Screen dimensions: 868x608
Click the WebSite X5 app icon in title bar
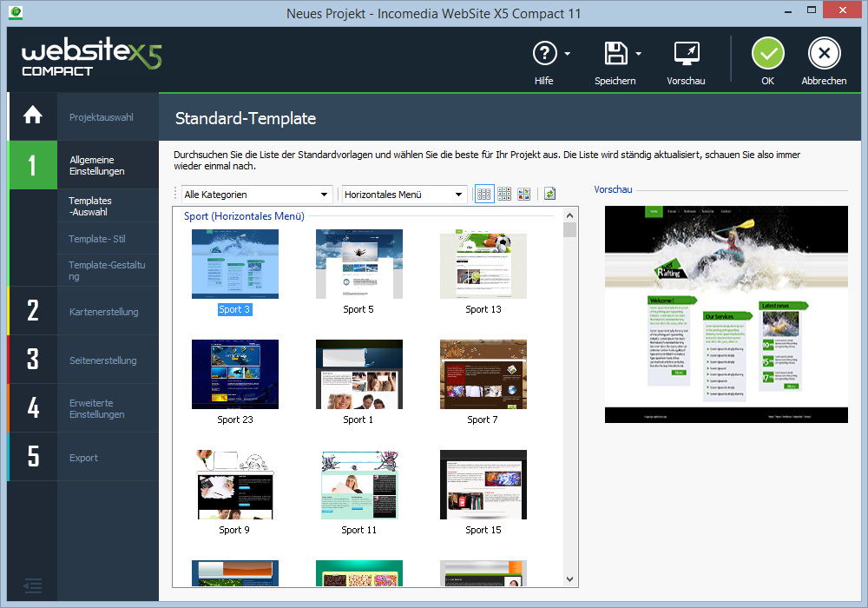[x=16, y=12]
